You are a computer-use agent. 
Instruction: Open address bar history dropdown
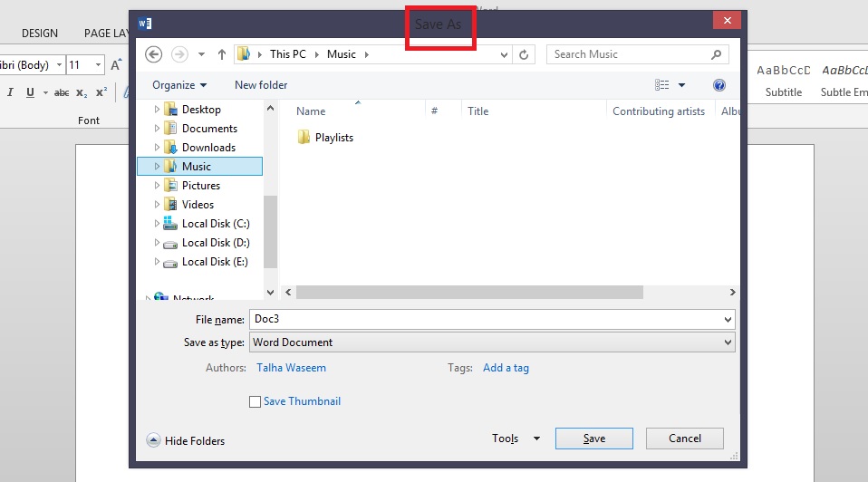(x=504, y=54)
